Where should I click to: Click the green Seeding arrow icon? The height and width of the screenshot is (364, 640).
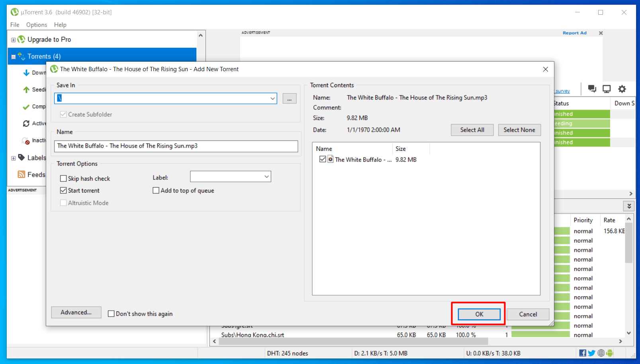26,90
